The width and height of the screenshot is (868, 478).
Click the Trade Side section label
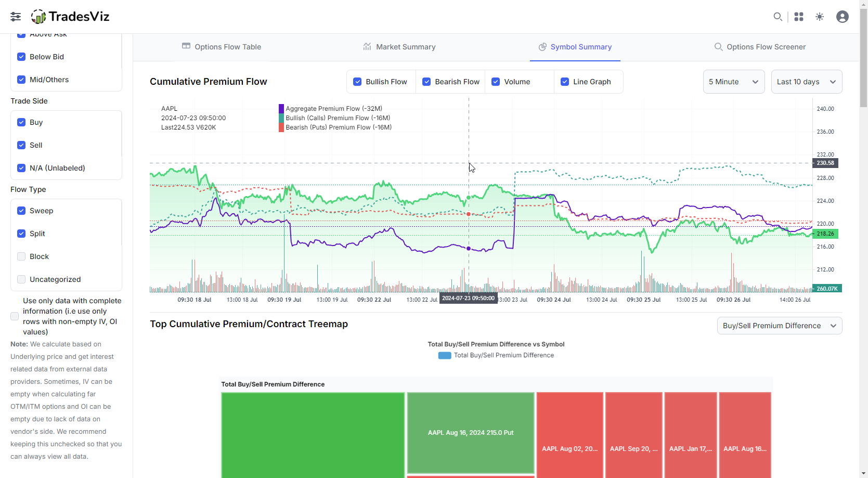pyautogui.click(x=29, y=101)
